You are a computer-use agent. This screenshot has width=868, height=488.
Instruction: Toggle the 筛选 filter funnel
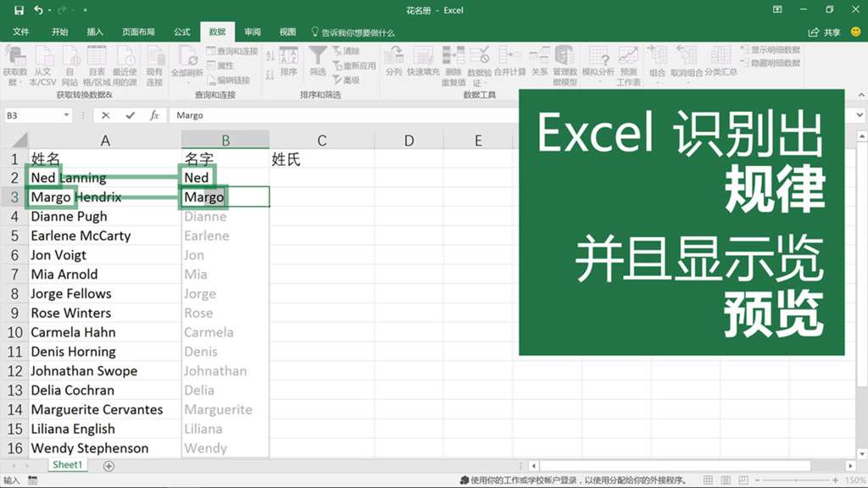318,61
